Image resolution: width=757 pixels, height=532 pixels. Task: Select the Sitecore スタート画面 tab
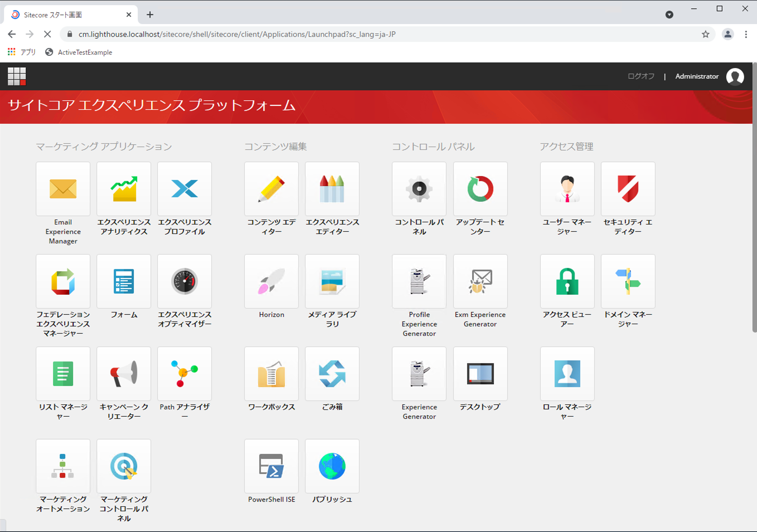tap(71, 14)
